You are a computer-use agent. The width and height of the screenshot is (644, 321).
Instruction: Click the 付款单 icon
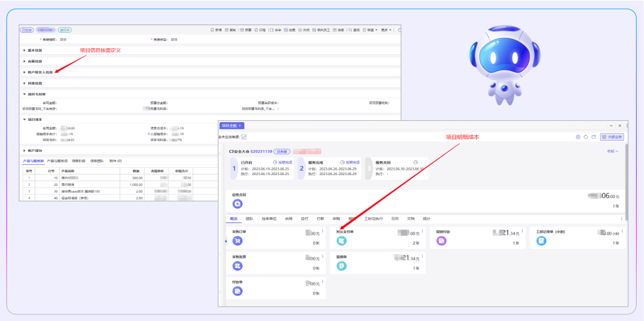[237, 291]
